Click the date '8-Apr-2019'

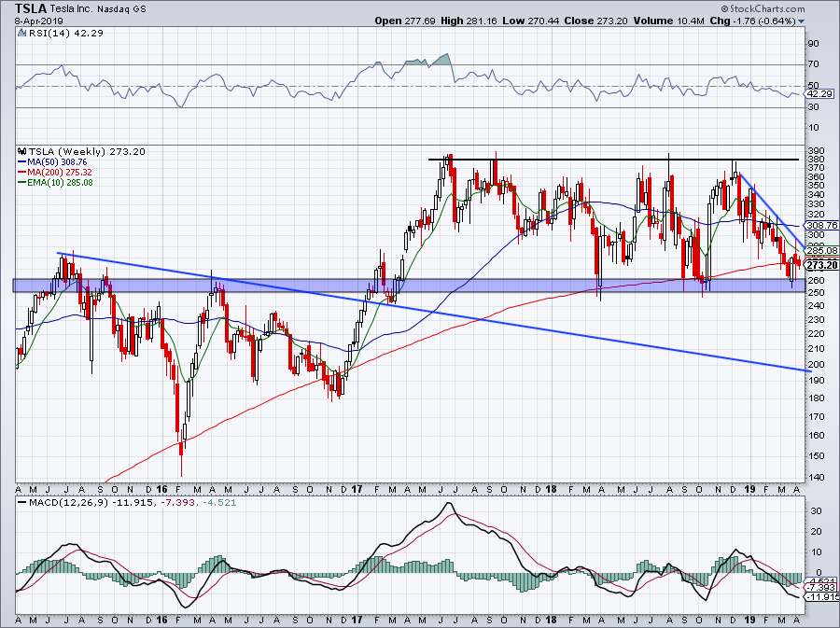coord(39,21)
